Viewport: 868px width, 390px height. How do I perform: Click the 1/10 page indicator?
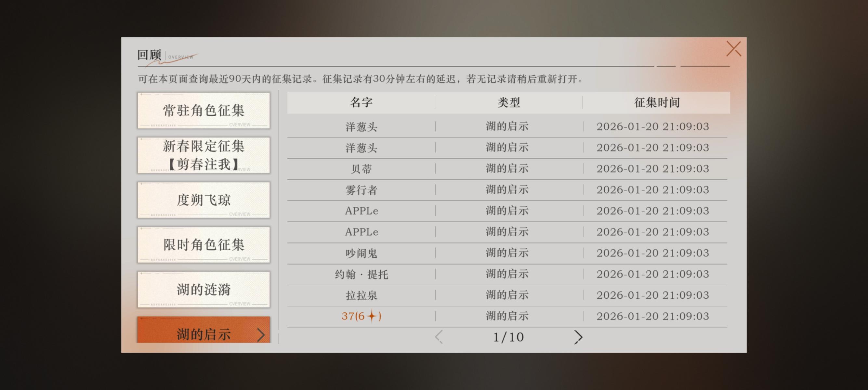[508, 337]
